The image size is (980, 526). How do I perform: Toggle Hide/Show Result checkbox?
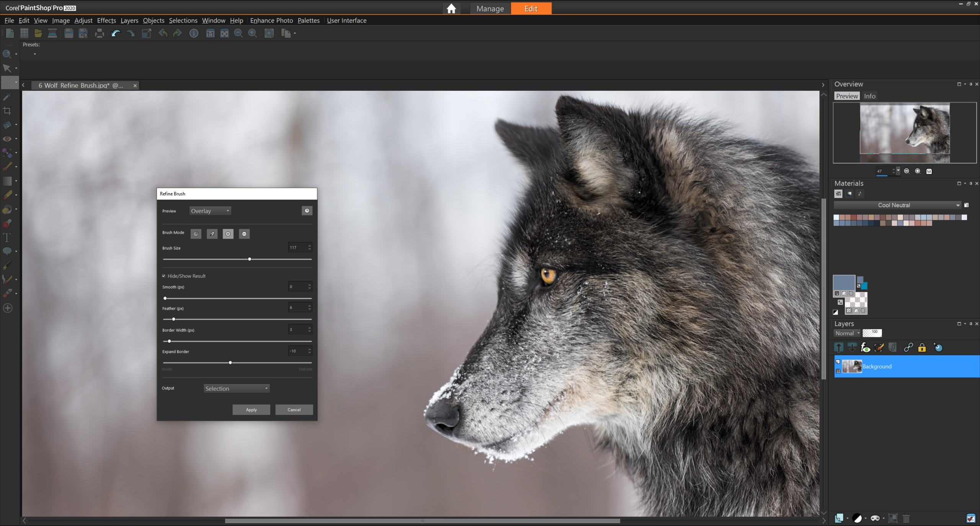(163, 276)
